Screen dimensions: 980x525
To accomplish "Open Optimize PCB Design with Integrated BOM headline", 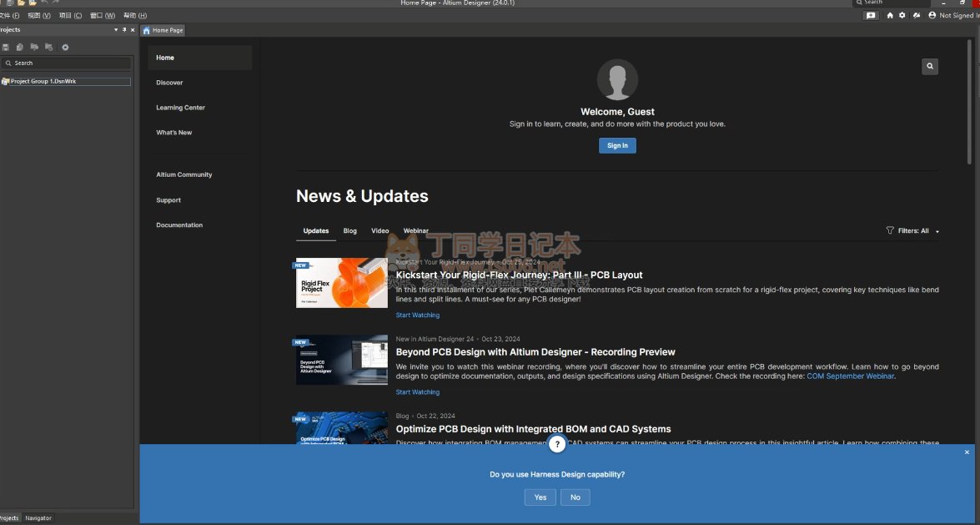I will (x=533, y=429).
